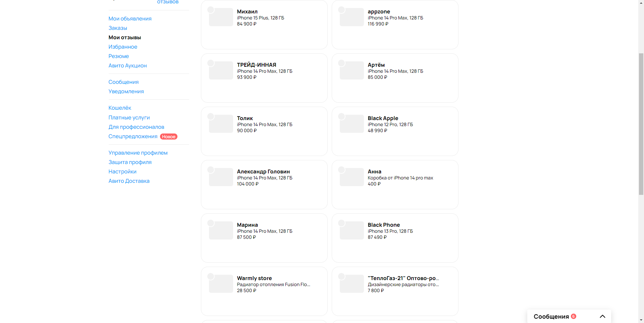
Task: Open Black Apple item thumbnail
Action: [352, 124]
